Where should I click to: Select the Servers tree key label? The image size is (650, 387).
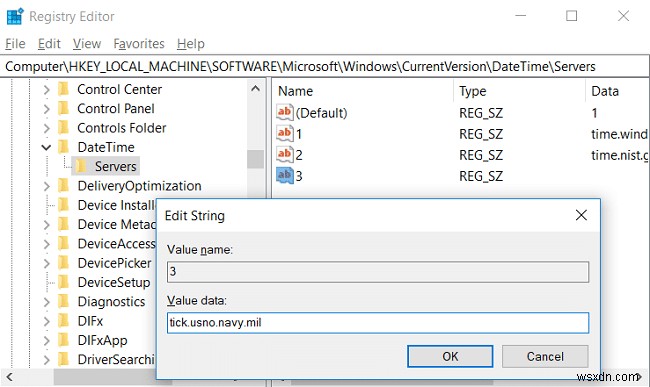click(116, 166)
